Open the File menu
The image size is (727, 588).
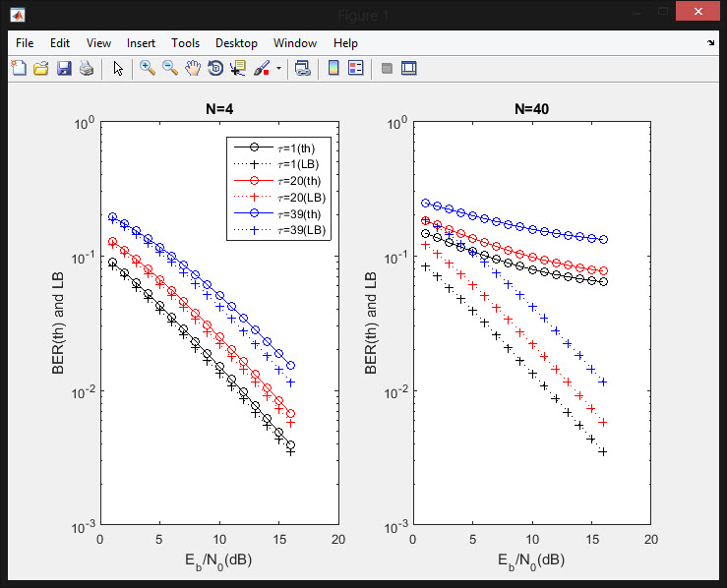(x=25, y=43)
